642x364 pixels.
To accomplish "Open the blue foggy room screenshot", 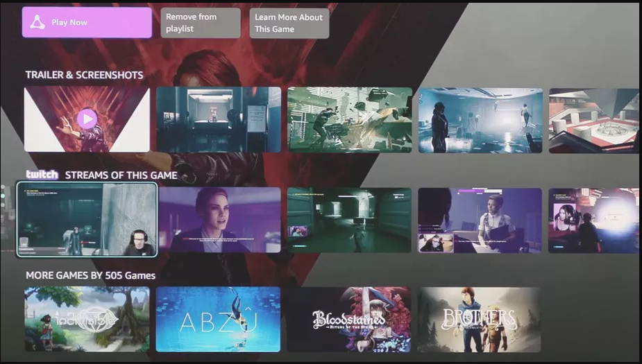I will pos(480,121).
